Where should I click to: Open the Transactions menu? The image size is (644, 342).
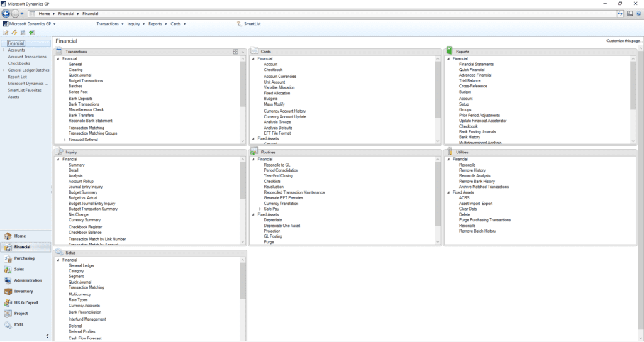point(109,24)
